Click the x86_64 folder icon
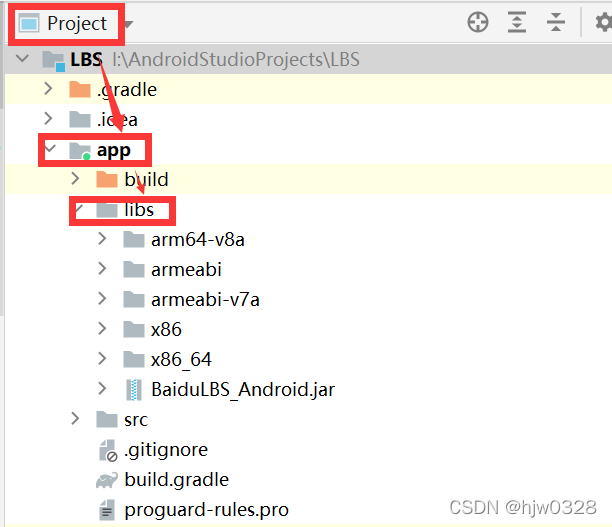The image size is (612, 527). click(134, 359)
